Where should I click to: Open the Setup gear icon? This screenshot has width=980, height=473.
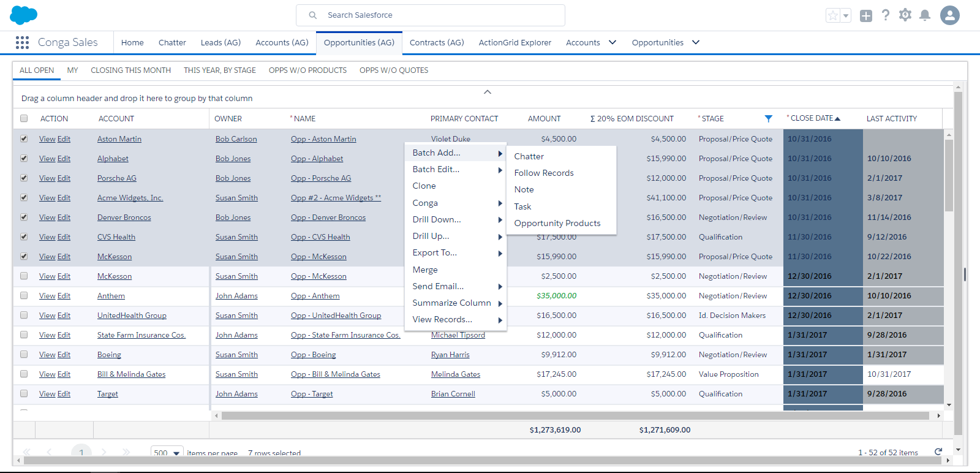click(905, 15)
